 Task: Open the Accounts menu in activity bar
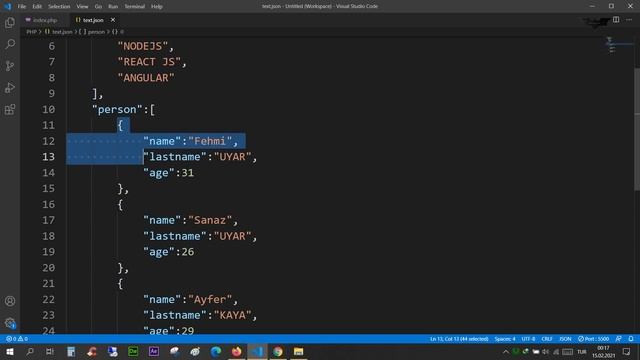click(10, 301)
